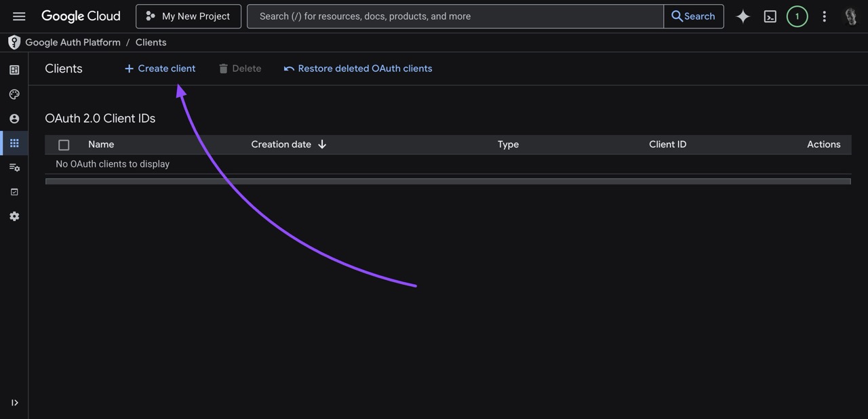
Task: Open the Google Auth Platform settings gear
Action: [14, 216]
